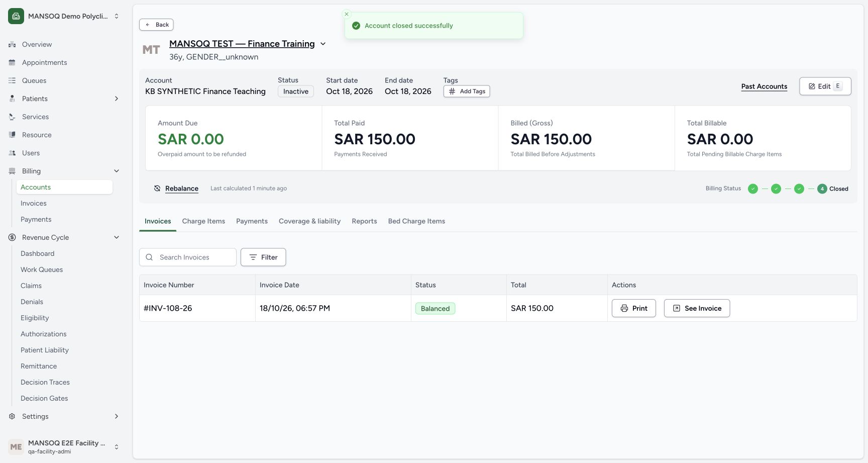Click the Edit account button

(x=825, y=86)
